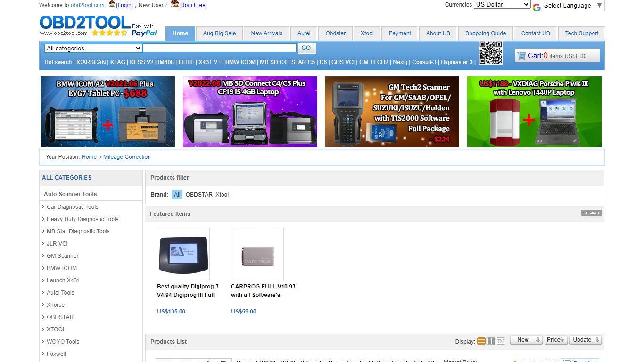The width and height of the screenshot is (644, 362).
Task: Click the Login user avatar icon
Action: pyautogui.click(x=112, y=4)
